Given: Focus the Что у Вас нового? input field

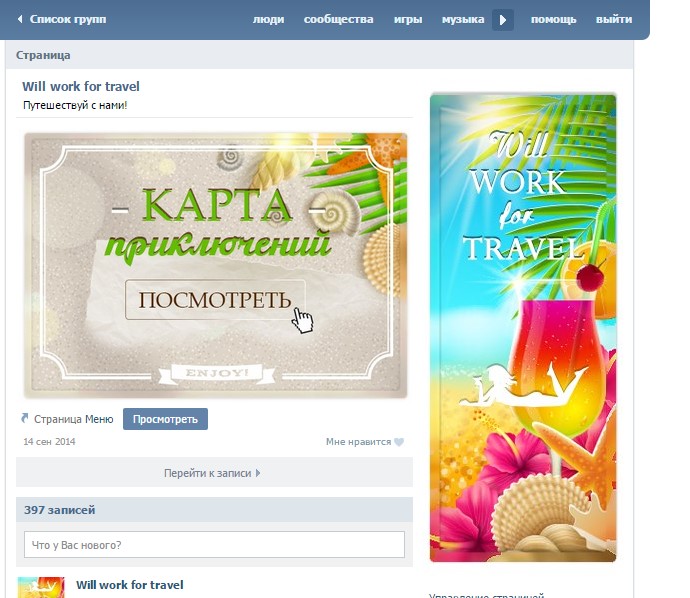Looking at the screenshot, I should pos(214,545).
